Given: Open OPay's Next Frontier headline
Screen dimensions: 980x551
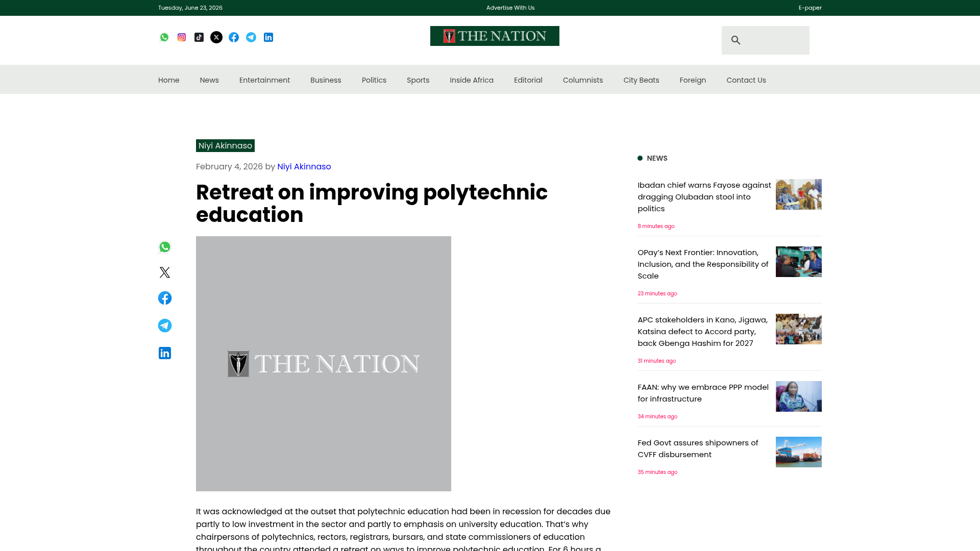Looking at the screenshot, I should point(703,264).
